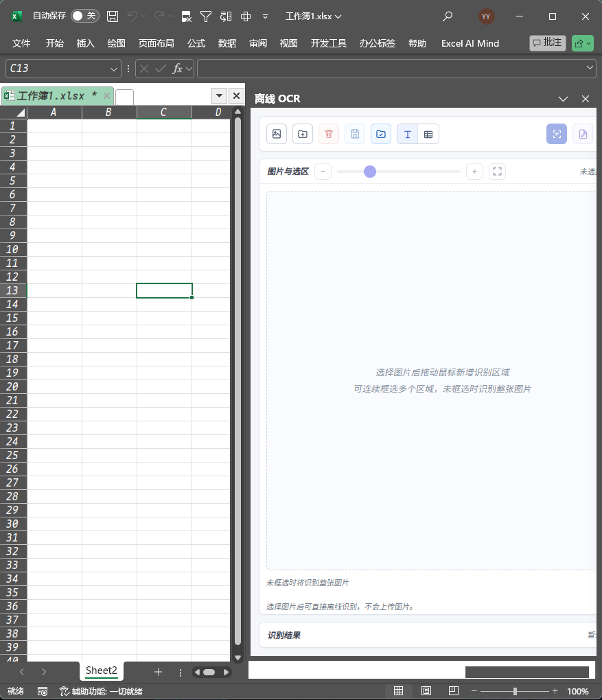
Task: Select row 13 header
Action: coord(12,290)
